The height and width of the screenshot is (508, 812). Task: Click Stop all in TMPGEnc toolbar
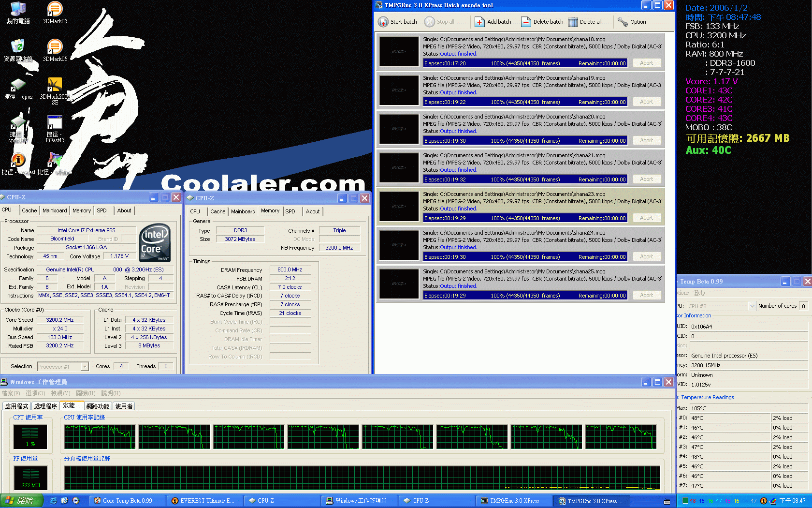[439, 22]
